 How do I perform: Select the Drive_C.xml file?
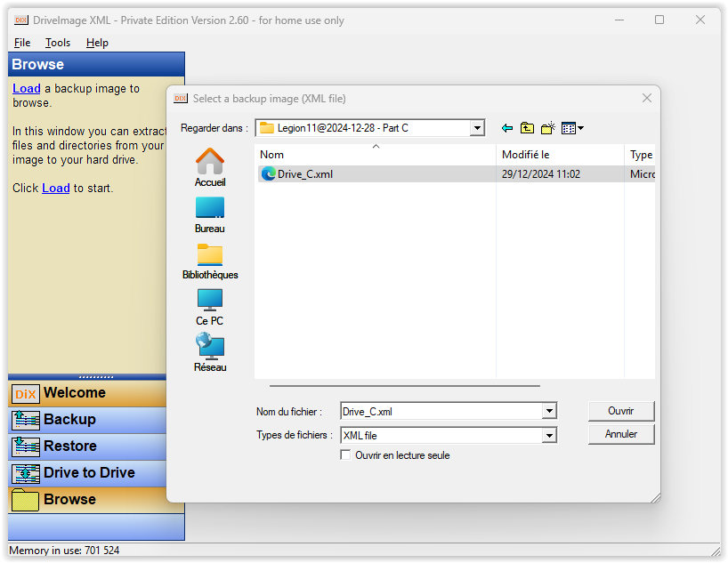pos(304,174)
